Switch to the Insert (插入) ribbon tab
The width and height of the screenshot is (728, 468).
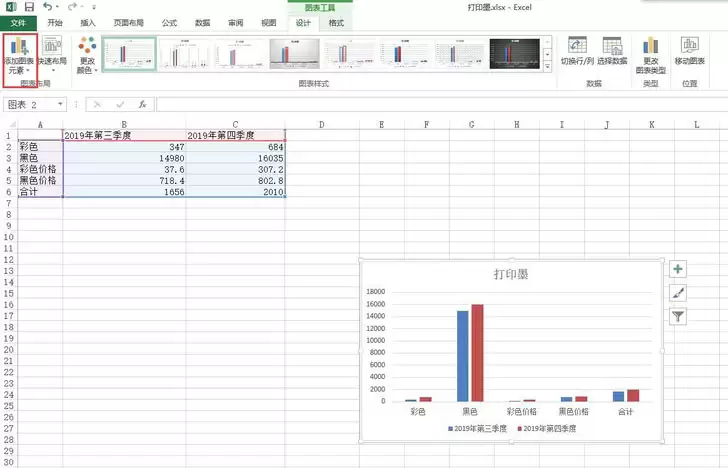tap(88, 22)
